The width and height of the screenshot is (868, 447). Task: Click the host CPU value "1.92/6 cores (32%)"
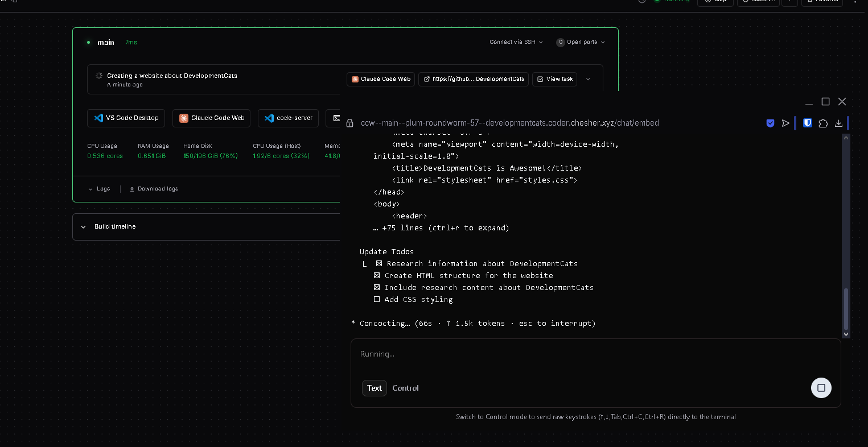click(281, 156)
